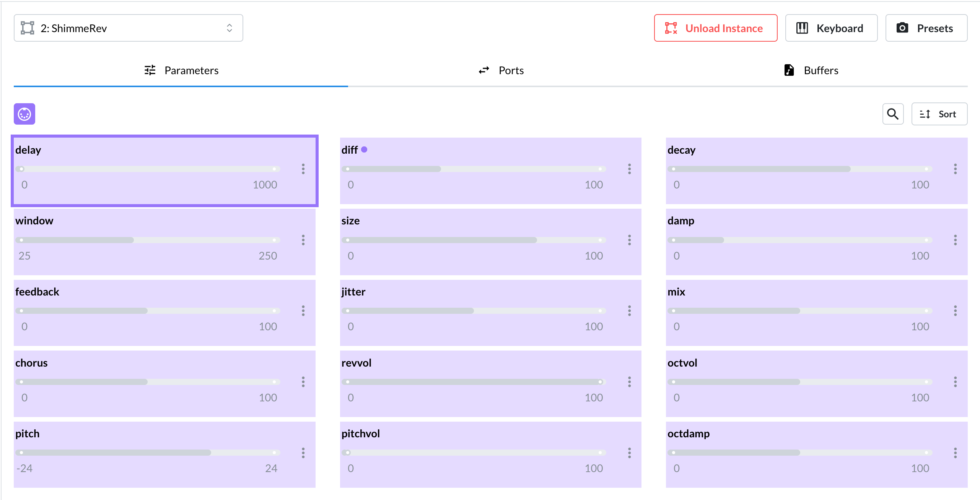980x500 pixels.
Task: Open the Sort options
Action: (939, 114)
